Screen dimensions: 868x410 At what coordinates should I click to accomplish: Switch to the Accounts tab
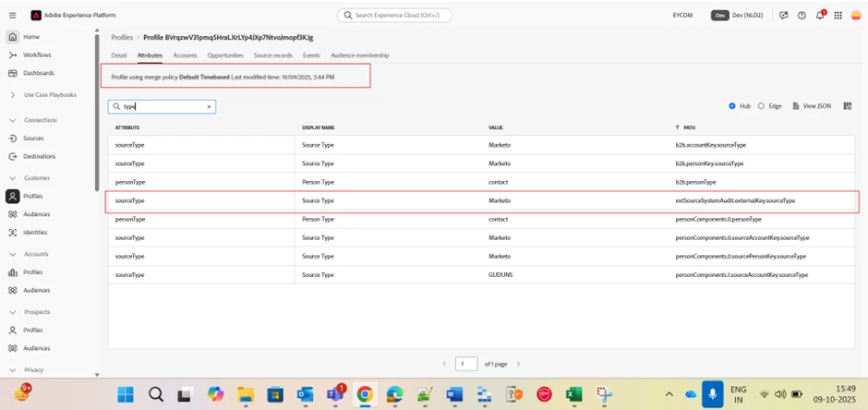[x=185, y=55]
